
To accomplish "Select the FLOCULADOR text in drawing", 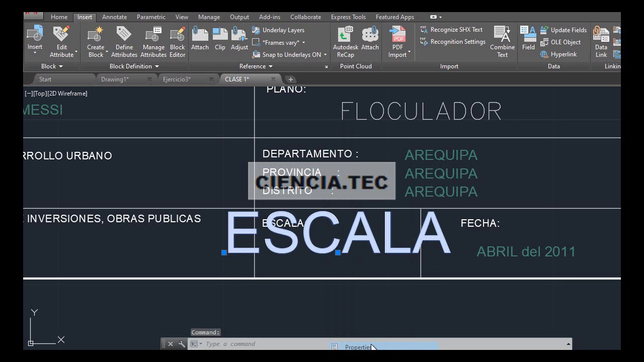I will pos(422,112).
